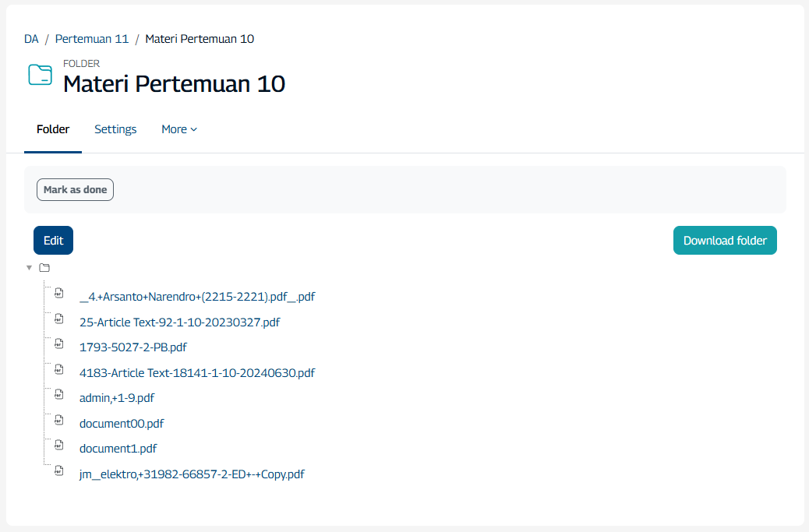Viewport: 809px width, 532px height.
Task: Click the PDF icon of the Arsanto+Narendro file
Action: pyautogui.click(x=58, y=293)
